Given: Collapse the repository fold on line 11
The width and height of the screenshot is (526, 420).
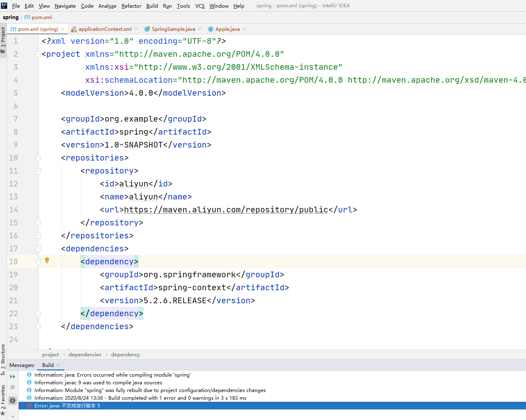Looking at the screenshot, I should (x=38, y=171).
